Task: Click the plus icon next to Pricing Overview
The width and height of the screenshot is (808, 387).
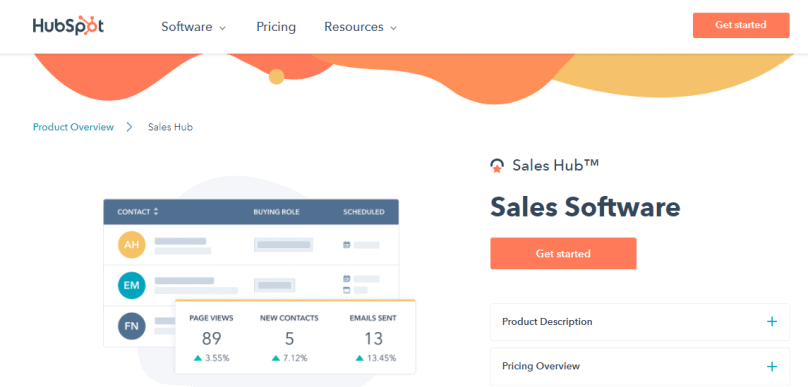Action: (771, 366)
